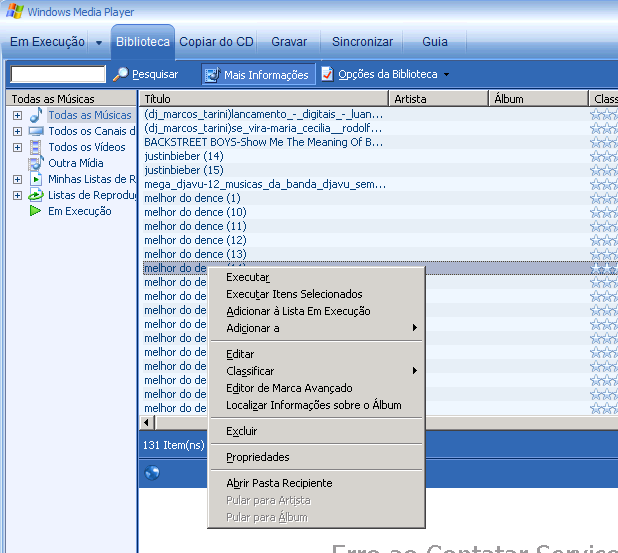Switch to the Em Execução tab
618x553 pixels.
[47, 42]
